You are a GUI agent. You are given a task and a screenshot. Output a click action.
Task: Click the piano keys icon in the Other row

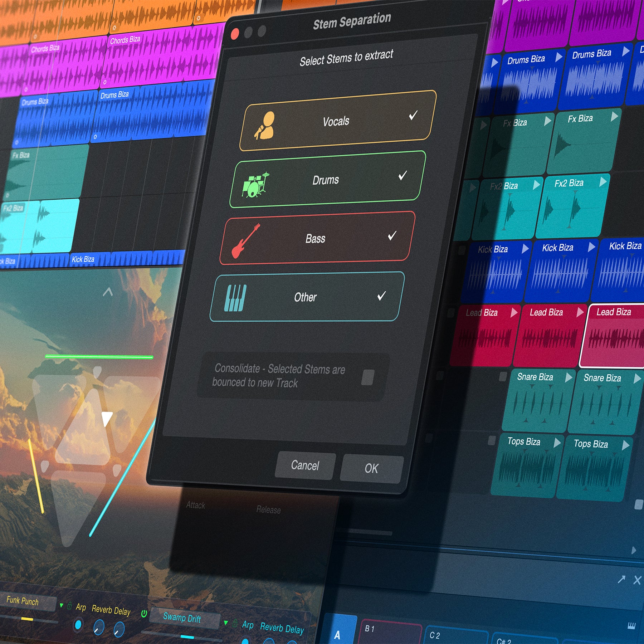(x=236, y=297)
